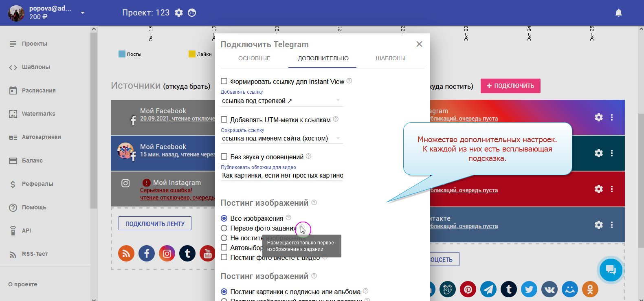Viewport: 644px width, 301px height.
Task: Open the live chat bubble
Action: point(611,270)
